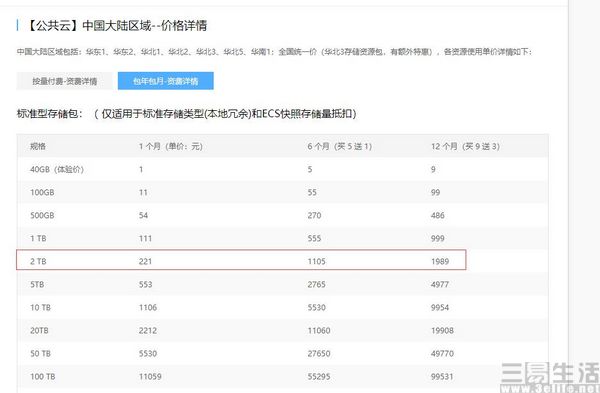Screen dimensions: 600x393
Task: Click the 999 twelve-month price value
Action: coord(438,238)
